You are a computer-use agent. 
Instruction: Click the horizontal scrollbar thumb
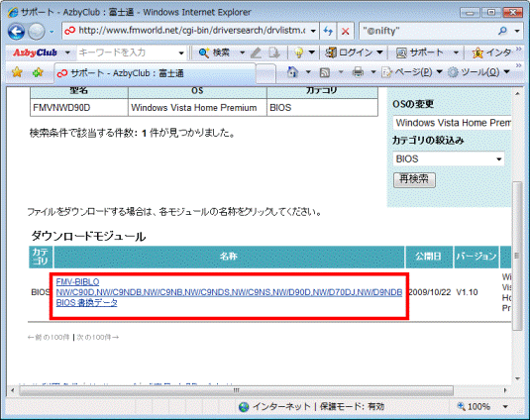click(236, 390)
